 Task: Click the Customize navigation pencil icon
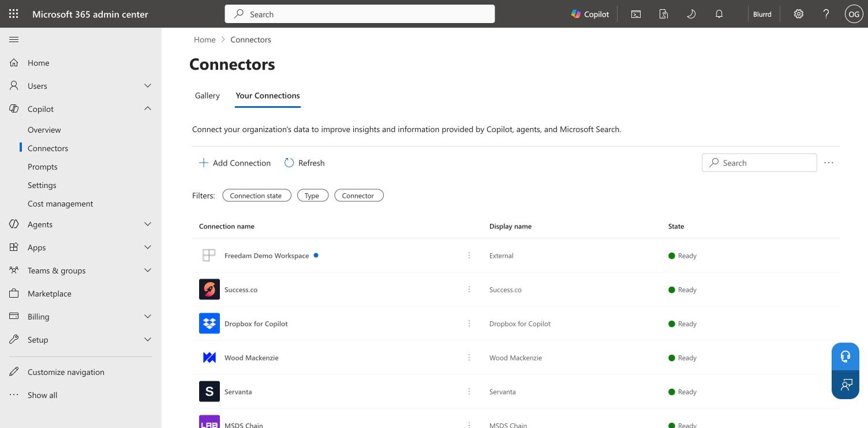click(x=14, y=371)
